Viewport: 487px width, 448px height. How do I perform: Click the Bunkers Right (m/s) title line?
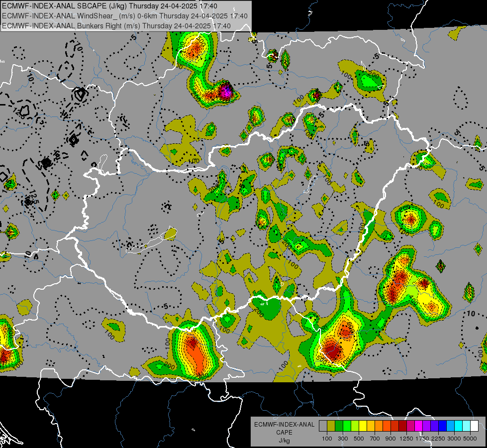pos(116,26)
